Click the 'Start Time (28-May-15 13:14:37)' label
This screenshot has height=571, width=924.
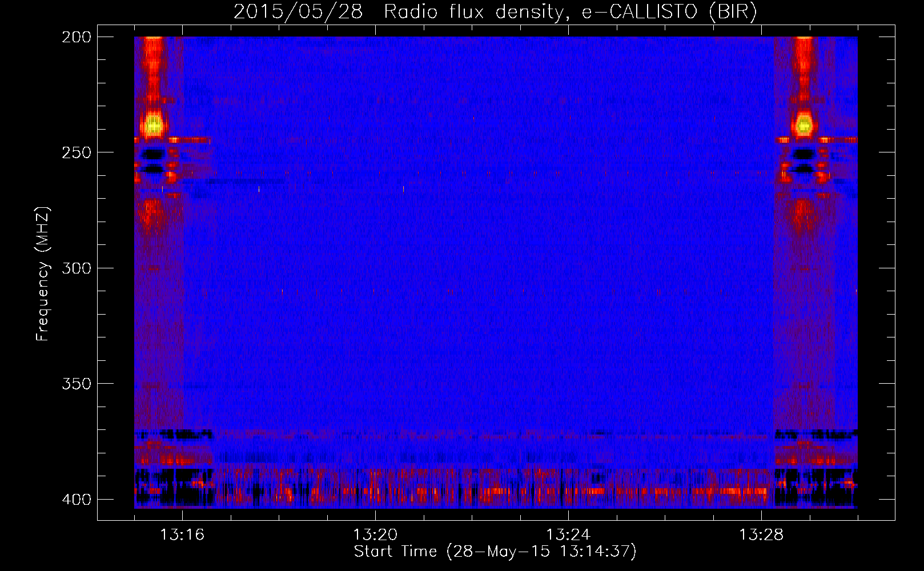(495, 552)
